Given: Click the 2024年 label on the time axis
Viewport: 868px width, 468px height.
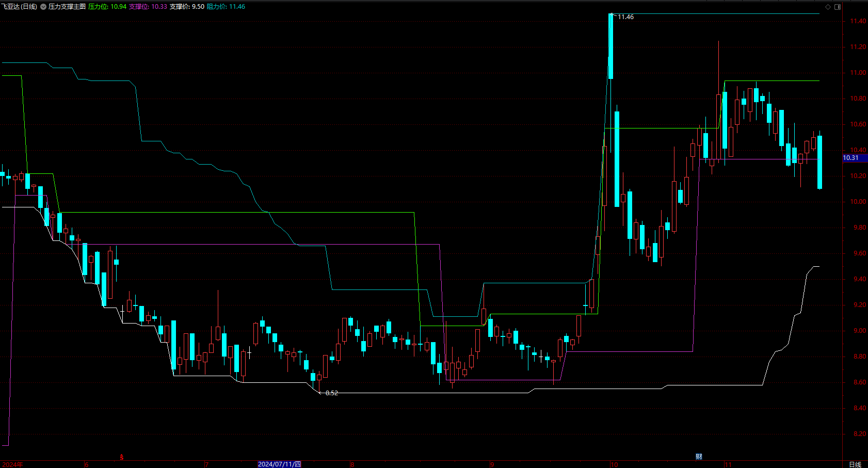Looking at the screenshot, I should click(12, 464).
